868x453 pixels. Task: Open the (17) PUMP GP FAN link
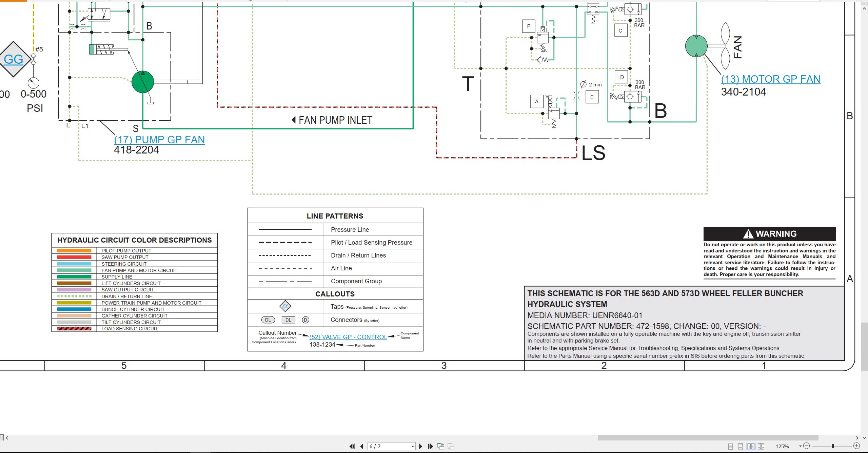click(x=159, y=140)
